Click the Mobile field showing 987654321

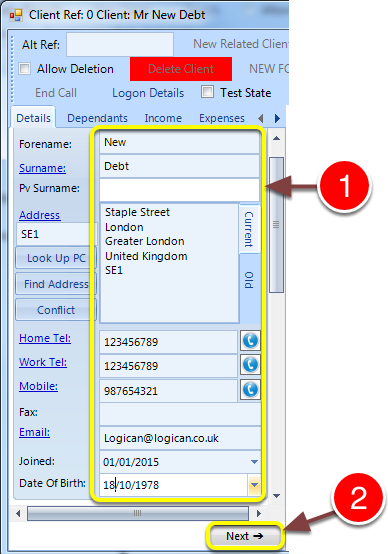[x=168, y=391]
